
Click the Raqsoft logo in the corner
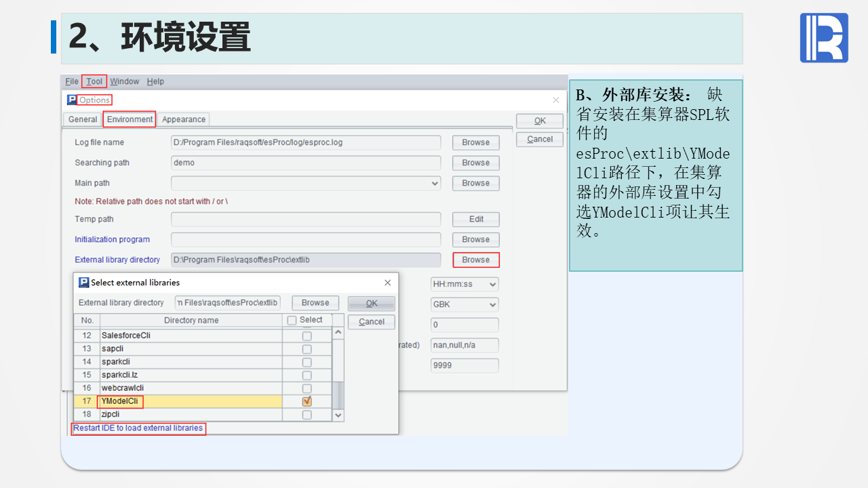[824, 38]
